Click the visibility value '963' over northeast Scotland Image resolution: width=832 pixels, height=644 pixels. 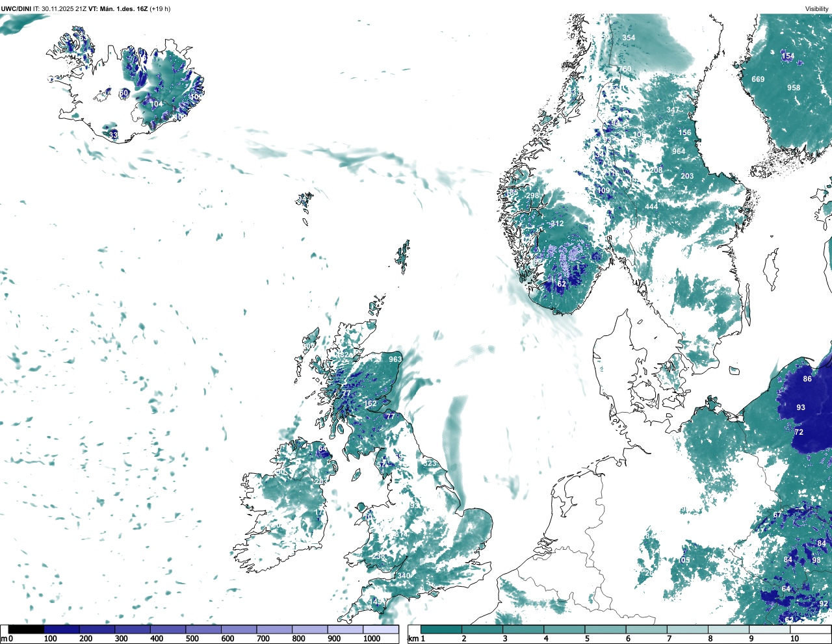[x=395, y=359]
